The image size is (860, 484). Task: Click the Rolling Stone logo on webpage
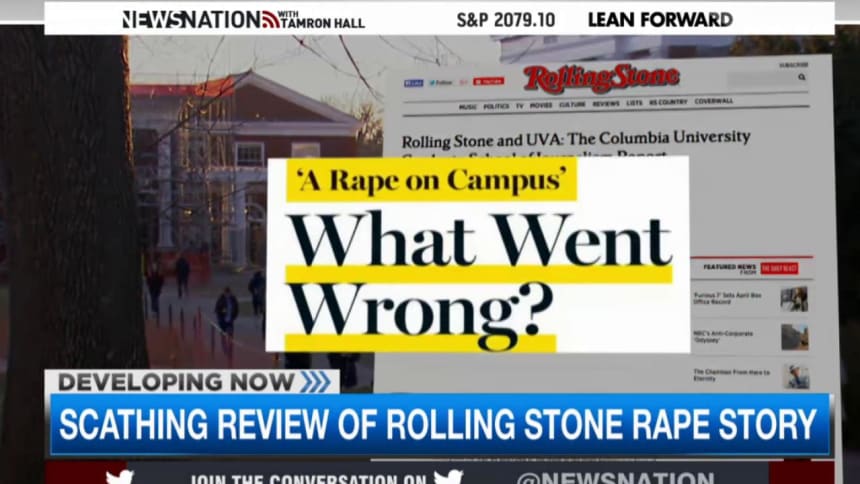pyautogui.click(x=601, y=78)
